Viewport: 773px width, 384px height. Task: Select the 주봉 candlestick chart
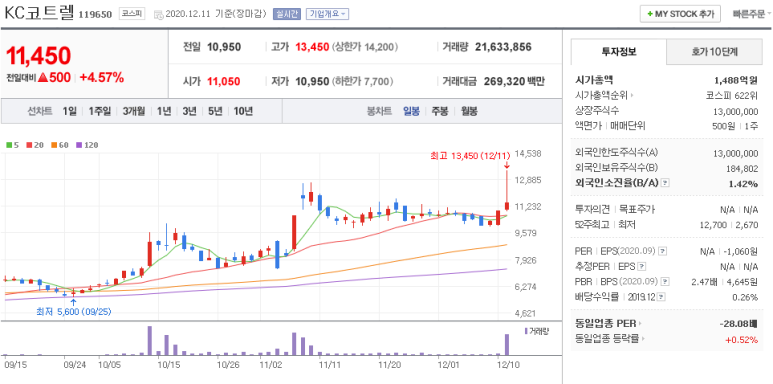click(x=440, y=111)
